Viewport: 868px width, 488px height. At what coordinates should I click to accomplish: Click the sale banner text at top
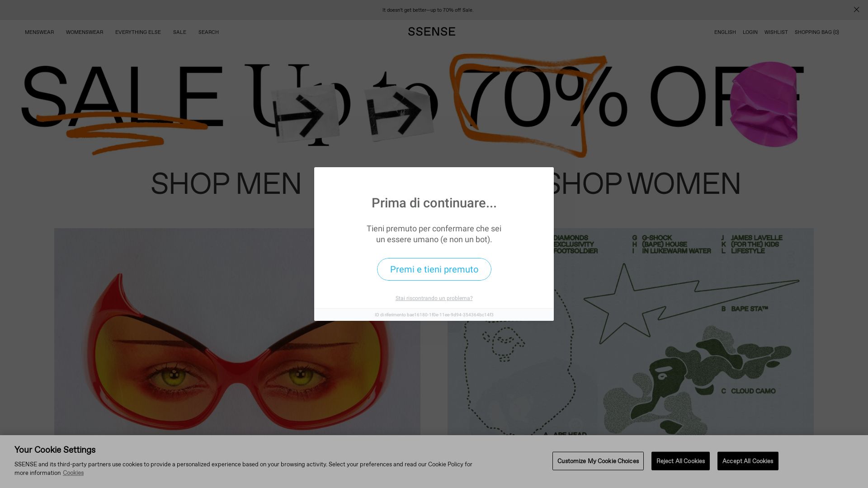428,10
